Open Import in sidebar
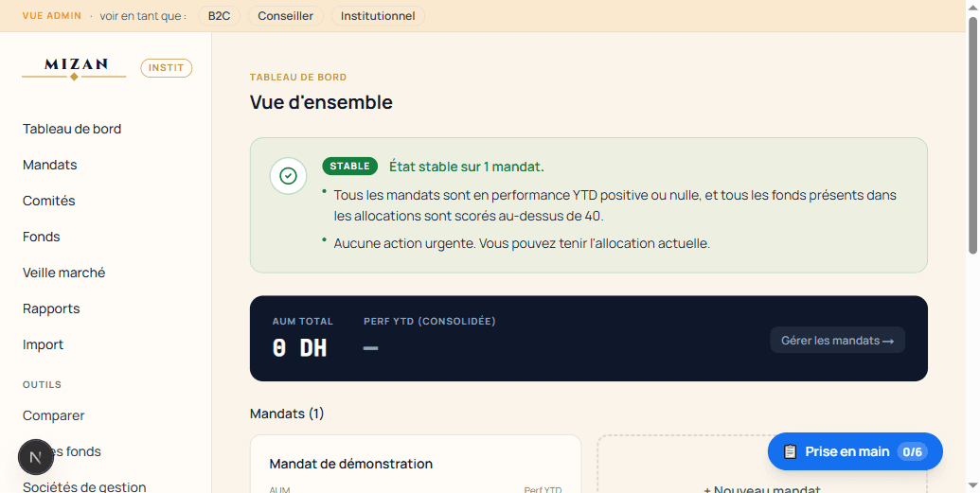980x493 pixels. [x=44, y=345]
